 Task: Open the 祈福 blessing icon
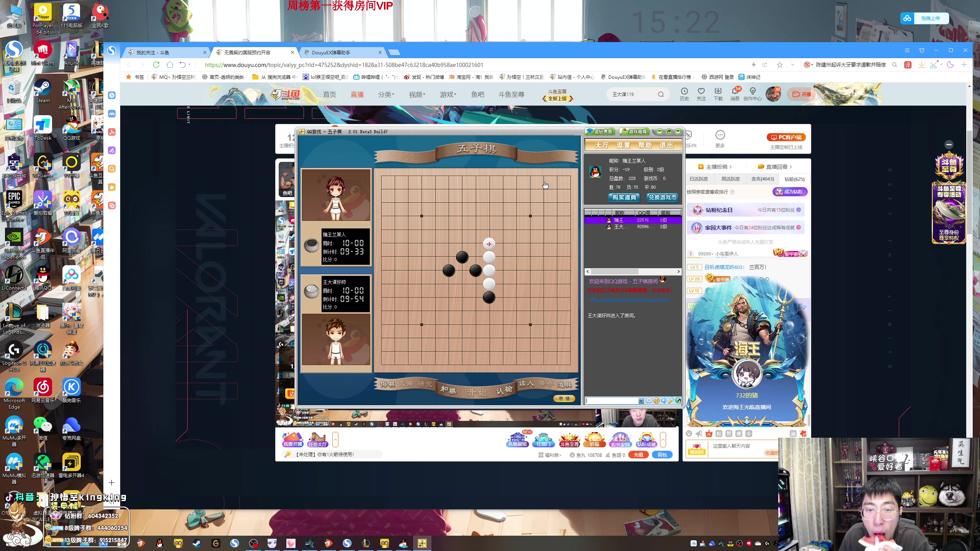(x=594, y=439)
